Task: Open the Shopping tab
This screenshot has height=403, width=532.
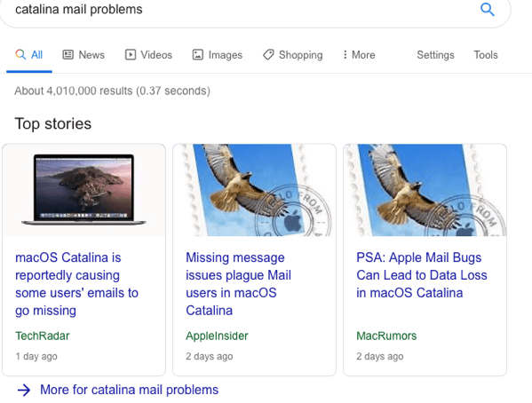Action: coord(293,55)
